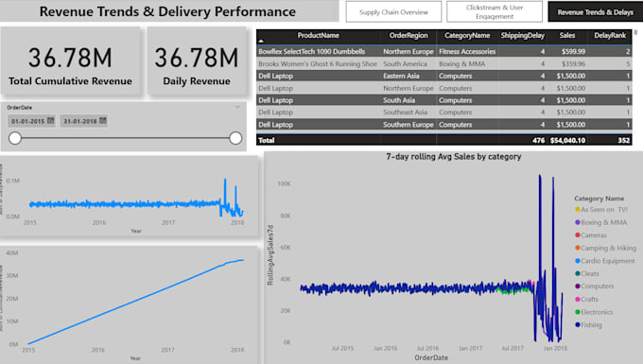This screenshot has width=643, height=364.
Task: Open the Supply Chain Overview page
Action: tap(393, 12)
